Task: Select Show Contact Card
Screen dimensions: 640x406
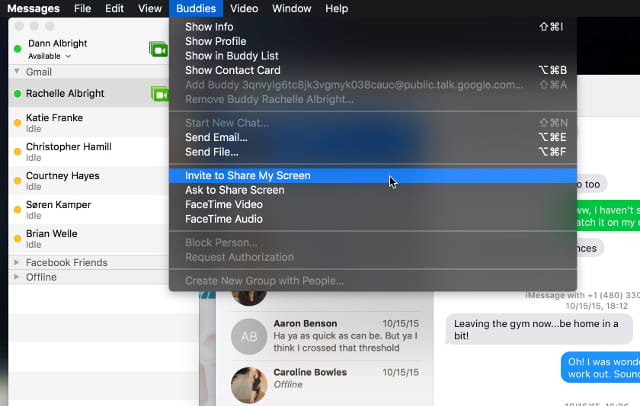Action: coord(373,70)
